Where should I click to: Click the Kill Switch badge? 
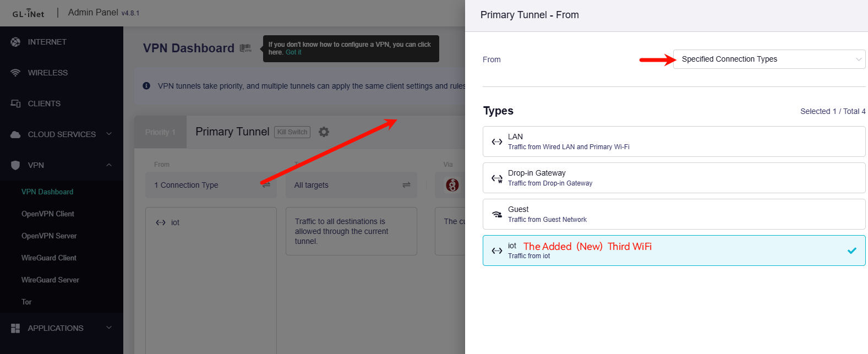(x=292, y=132)
